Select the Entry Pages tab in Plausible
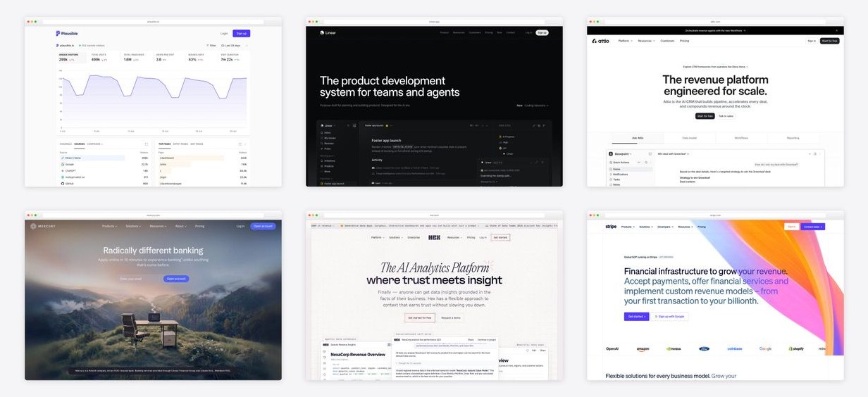The width and height of the screenshot is (868, 397). (x=180, y=144)
